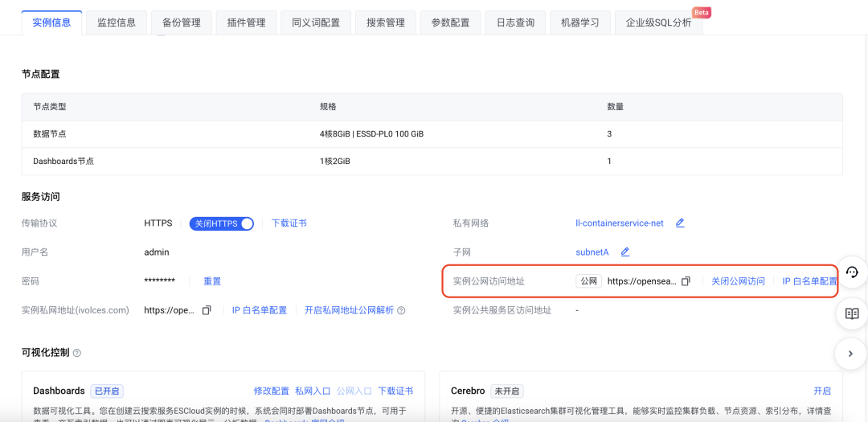
Task: Open the documentation book icon
Action: [852, 314]
